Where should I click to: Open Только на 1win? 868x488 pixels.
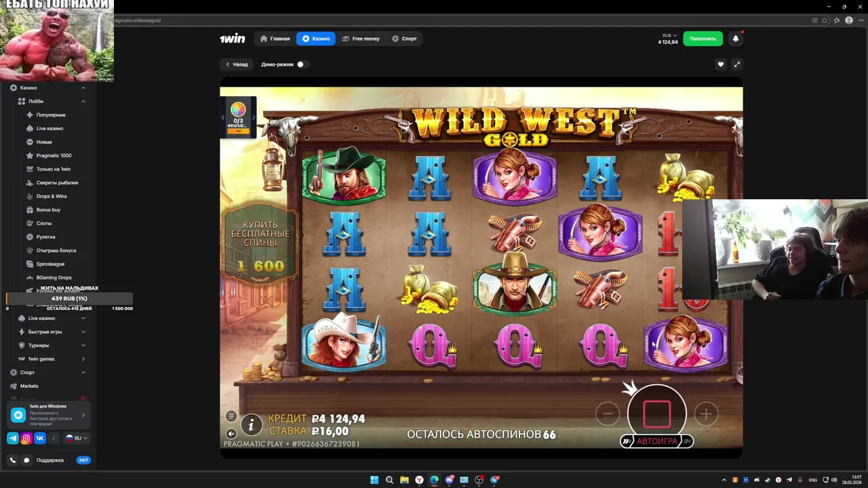(x=54, y=169)
